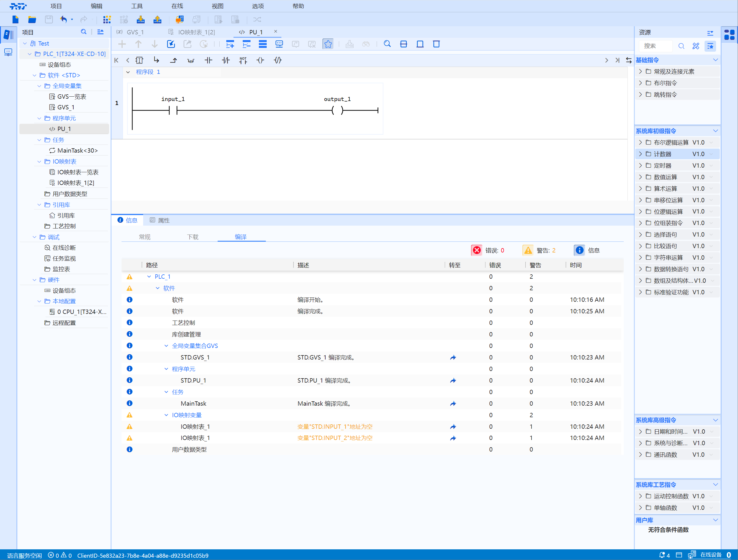Open MainTask<30> in project tree
The image size is (738, 560).
click(77, 151)
